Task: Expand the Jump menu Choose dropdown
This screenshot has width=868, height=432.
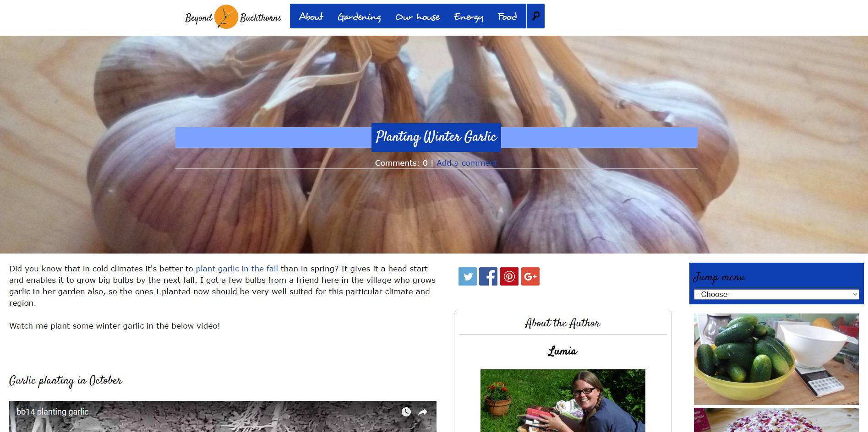Action: point(776,294)
